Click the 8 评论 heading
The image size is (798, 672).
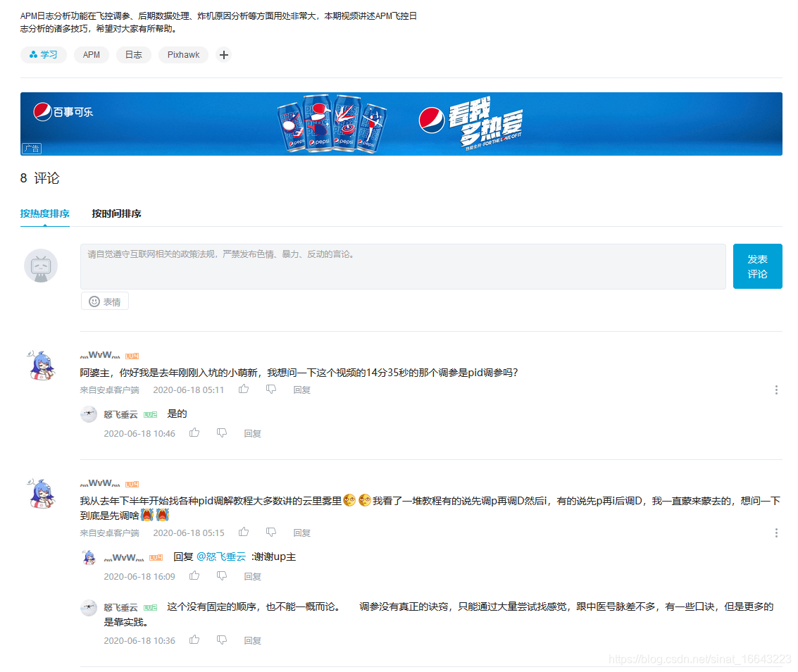tap(39, 178)
